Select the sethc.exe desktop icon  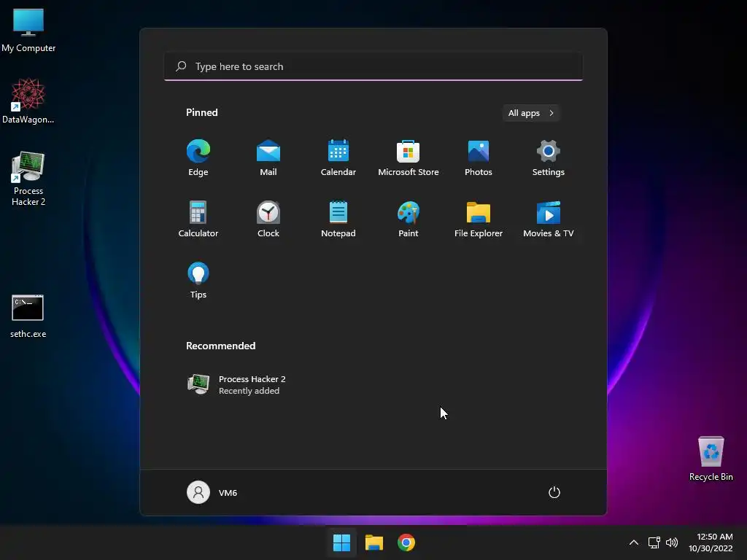[x=28, y=316]
